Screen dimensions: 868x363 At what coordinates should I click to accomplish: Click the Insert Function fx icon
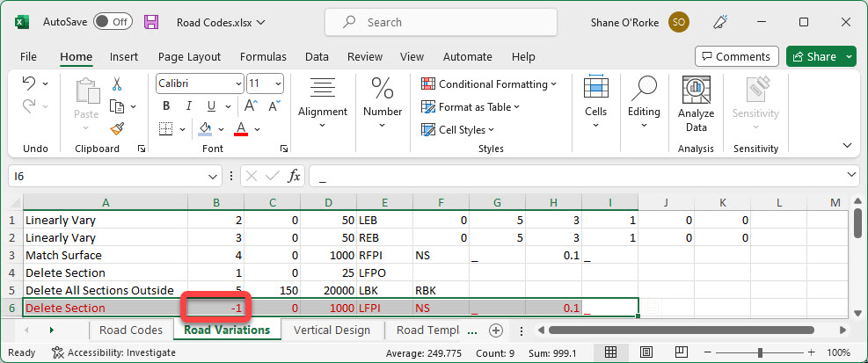[x=295, y=177]
